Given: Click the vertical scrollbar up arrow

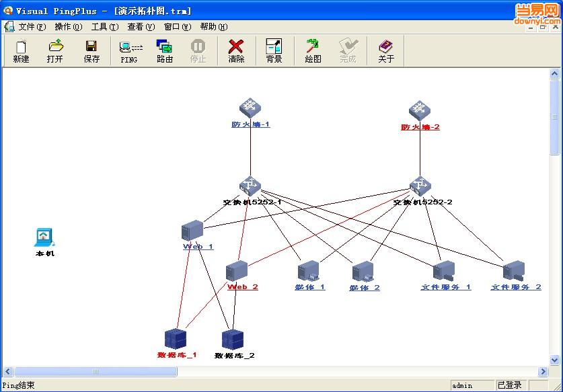Looking at the screenshot, I should (554, 73).
